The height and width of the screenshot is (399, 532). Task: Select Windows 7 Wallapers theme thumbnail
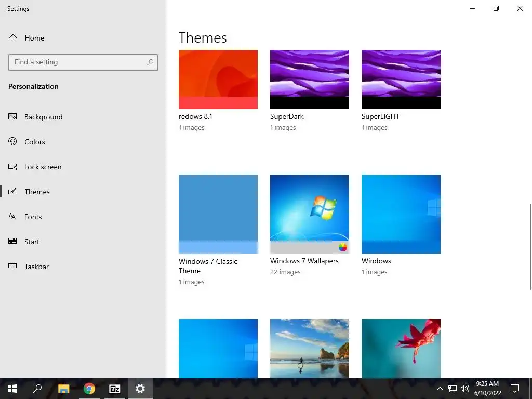click(310, 214)
